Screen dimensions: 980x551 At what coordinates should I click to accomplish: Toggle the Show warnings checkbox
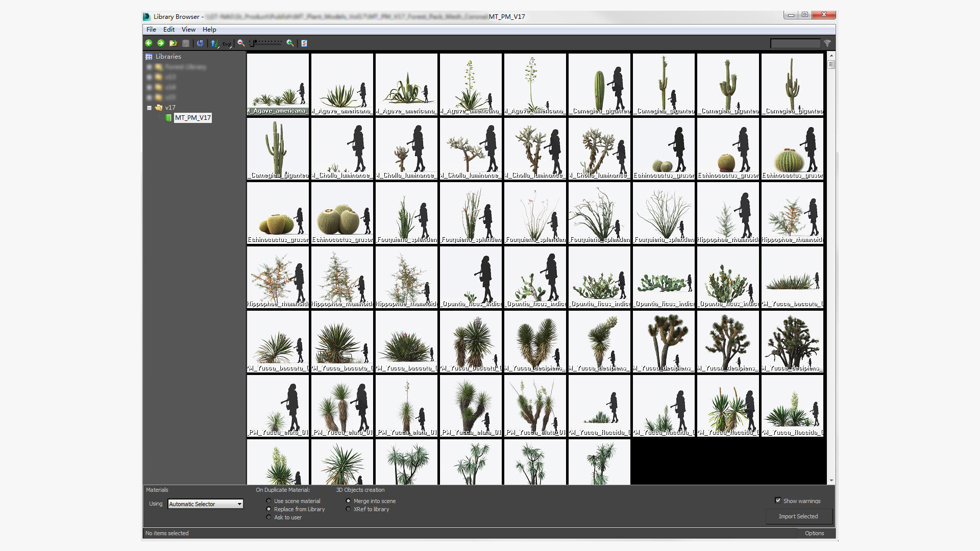(x=778, y=500)
